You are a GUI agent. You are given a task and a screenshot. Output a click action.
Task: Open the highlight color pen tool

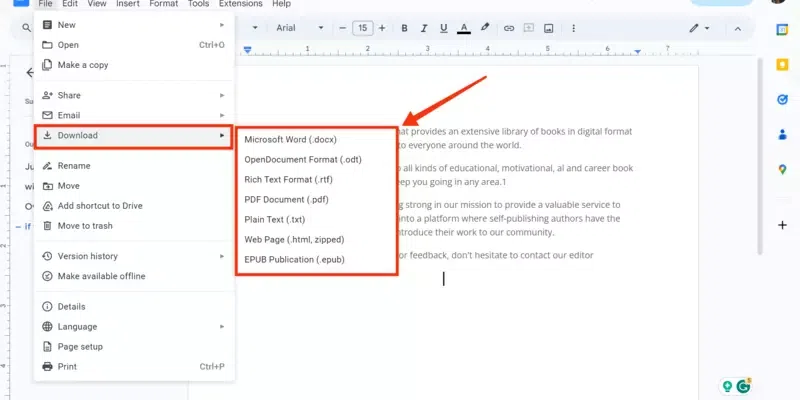(x=485, y=28)
